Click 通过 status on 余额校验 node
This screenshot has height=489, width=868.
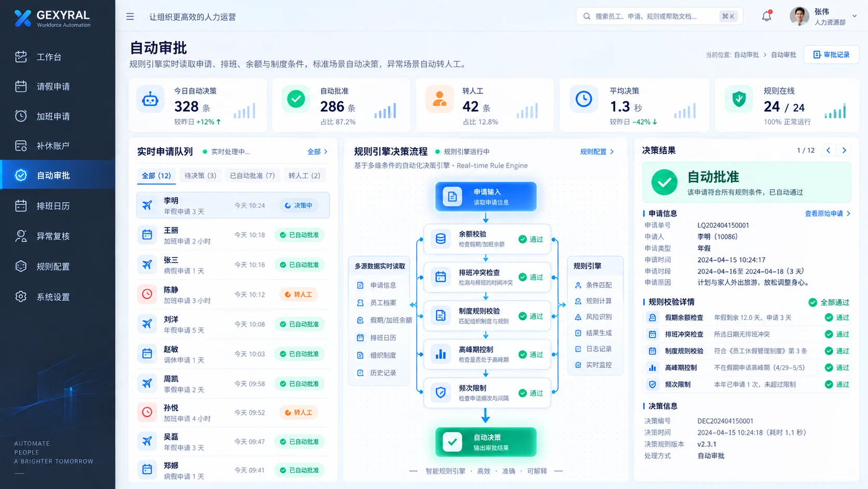531,239
